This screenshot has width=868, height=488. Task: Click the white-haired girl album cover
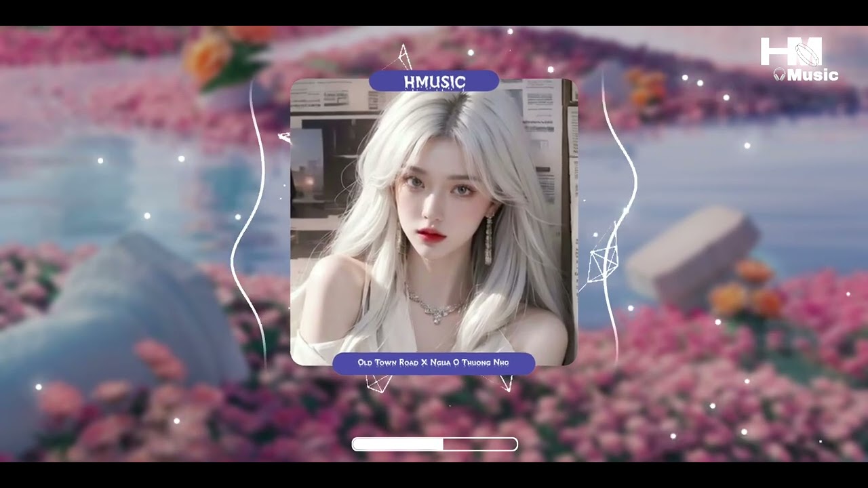click(x=434, y=222)
